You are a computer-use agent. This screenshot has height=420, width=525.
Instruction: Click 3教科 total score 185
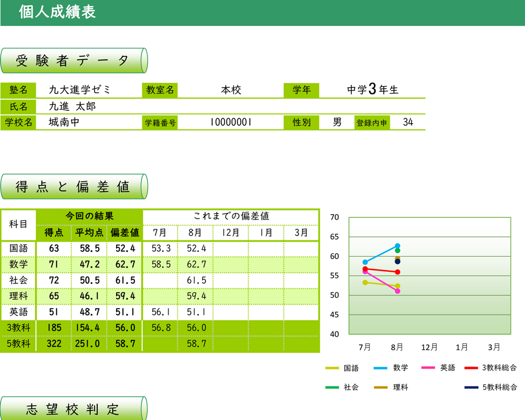pos(54,328)
